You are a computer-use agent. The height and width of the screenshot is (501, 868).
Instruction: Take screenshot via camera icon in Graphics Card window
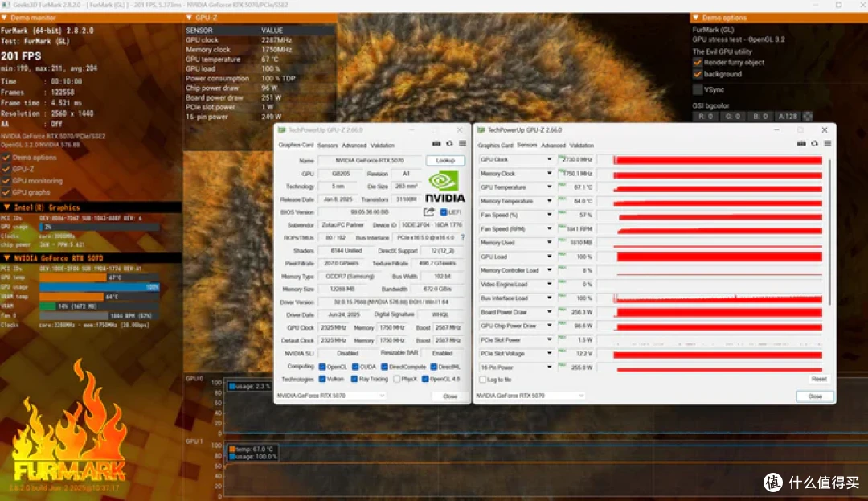pyautogui.click(x=436, y=144)
